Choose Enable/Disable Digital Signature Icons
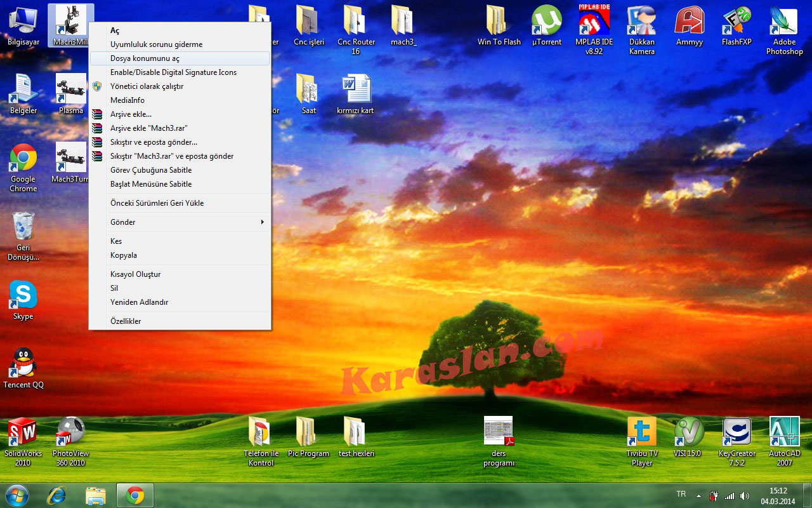The width and height of the screenshot is (812, 508). pyautogui.click(x=180, y=72)
